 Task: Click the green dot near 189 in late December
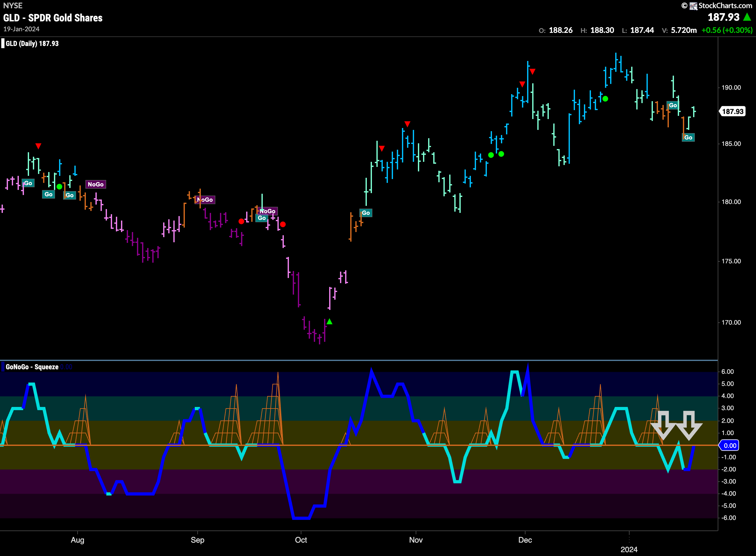[605, 99]
